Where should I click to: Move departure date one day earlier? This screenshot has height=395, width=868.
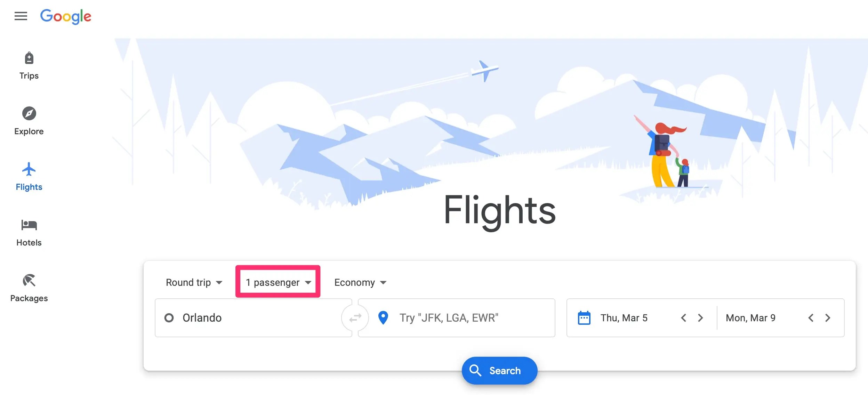tap(683, 318)
